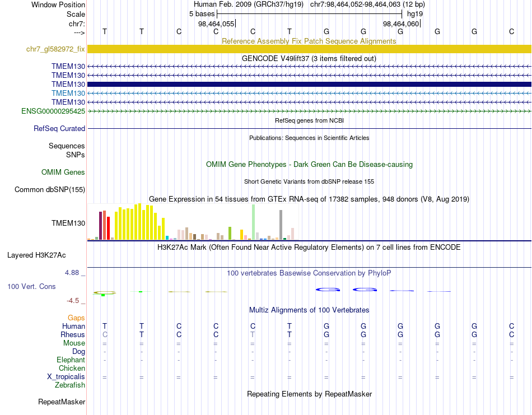The height and width of the screenshot is (415, 532).
Task: Click the TMEM130 label of GTEx expression track
Action: pyautogui.click(x=68, y=223)
